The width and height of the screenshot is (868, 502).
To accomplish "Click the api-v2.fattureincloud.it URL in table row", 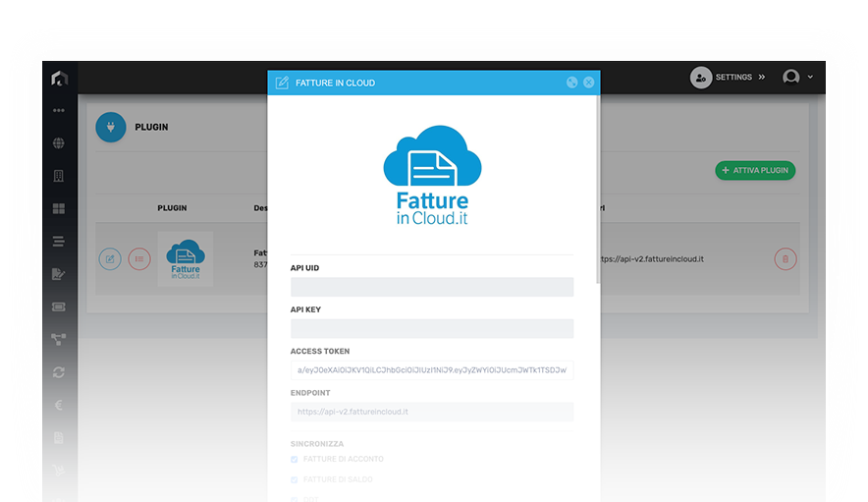I will point(652,258).
